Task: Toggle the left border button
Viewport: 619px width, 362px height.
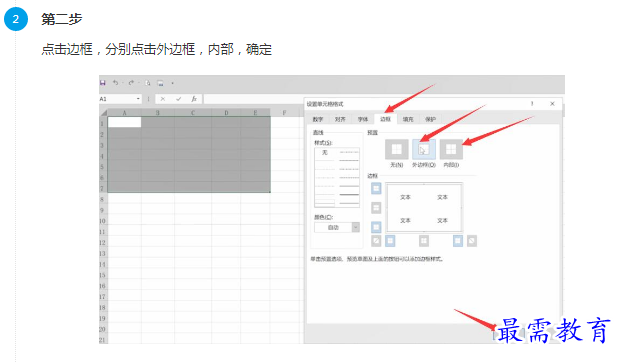Action: (390, 241)
